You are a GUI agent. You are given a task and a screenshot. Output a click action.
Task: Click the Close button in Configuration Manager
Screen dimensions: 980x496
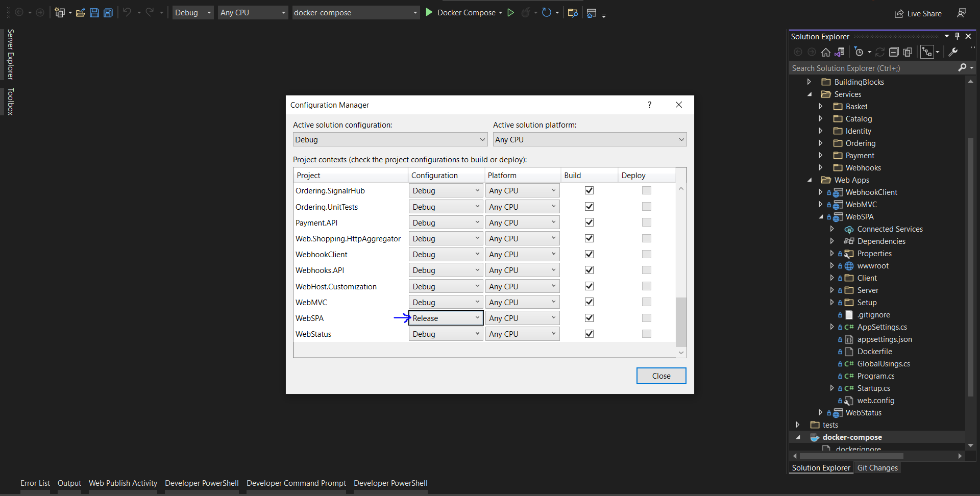click(x=661, y=376)
